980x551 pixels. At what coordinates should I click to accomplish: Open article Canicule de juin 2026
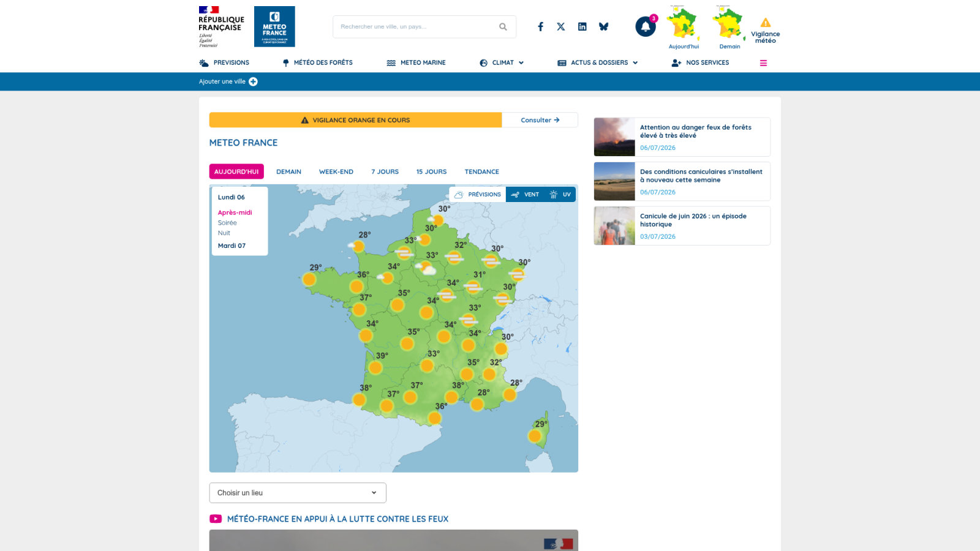[x=693, y=220]
